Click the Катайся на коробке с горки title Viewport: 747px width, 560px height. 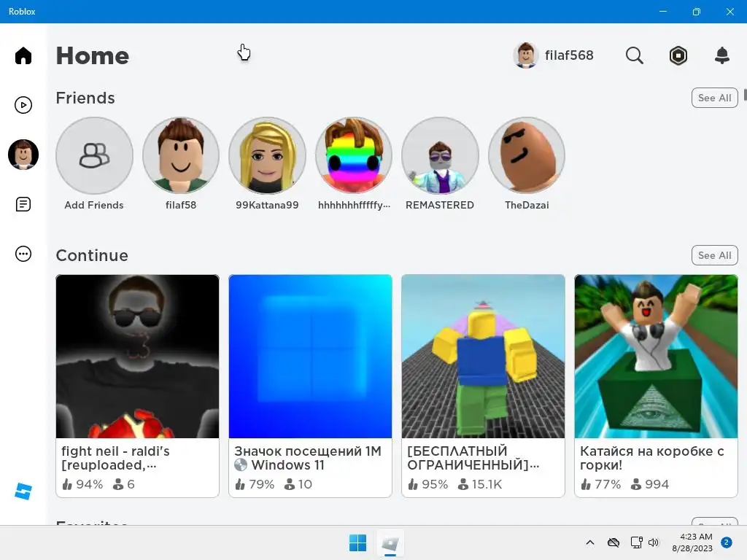pyautogui.click(x=651, y=458)
